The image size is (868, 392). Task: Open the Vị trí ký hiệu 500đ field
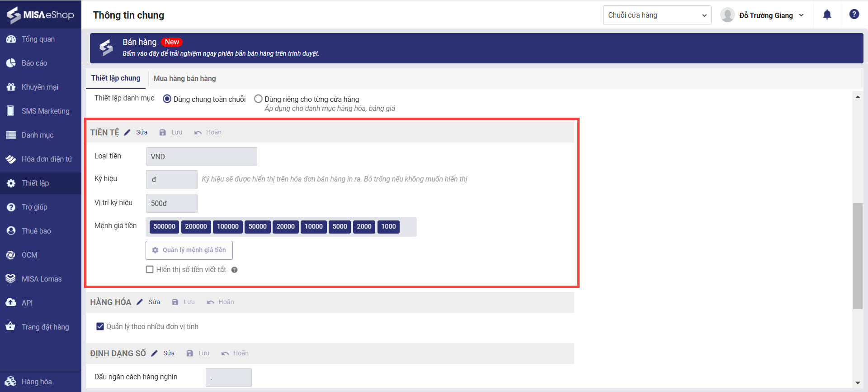click(x=172, y=203)
